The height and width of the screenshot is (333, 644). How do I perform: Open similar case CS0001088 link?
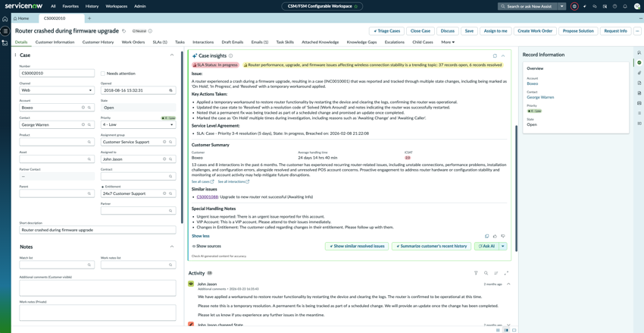tap(208, 197)
